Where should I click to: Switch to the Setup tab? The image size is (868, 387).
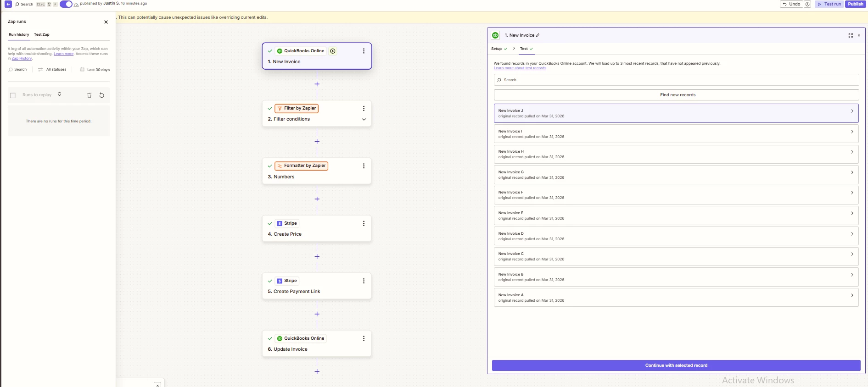[x=499, y=49]
